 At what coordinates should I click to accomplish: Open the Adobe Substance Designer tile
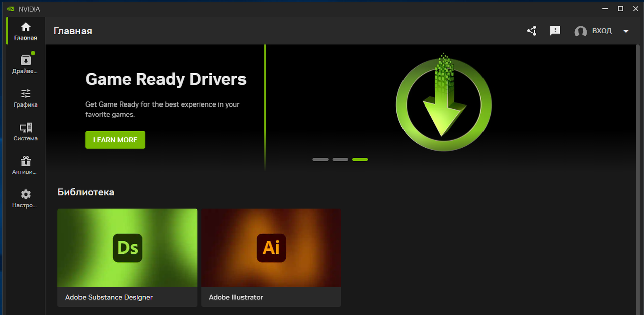click(127, 258)
